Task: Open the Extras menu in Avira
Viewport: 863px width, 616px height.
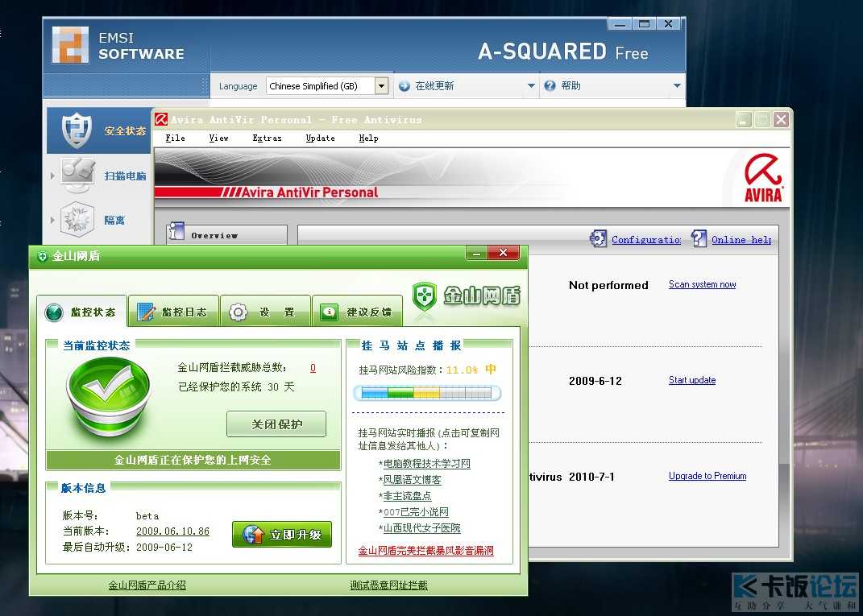Action: pos(267,138)
